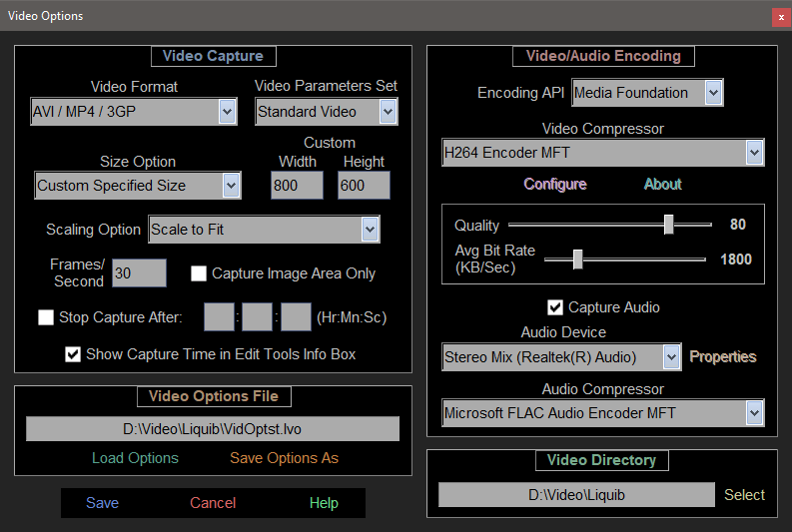Open the Video Format dropdown
The height and width of the screenshot is (532, 792).
[227, 112]
